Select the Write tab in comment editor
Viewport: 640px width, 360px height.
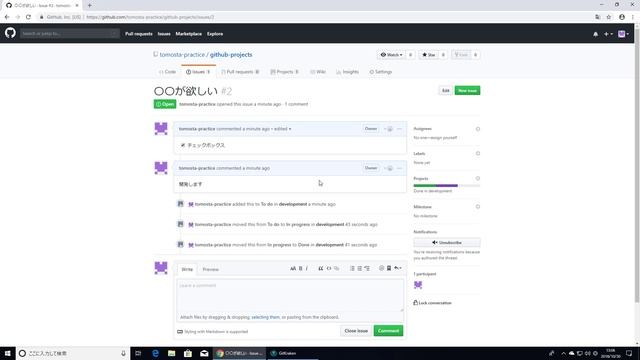click(x=187, y=269)
